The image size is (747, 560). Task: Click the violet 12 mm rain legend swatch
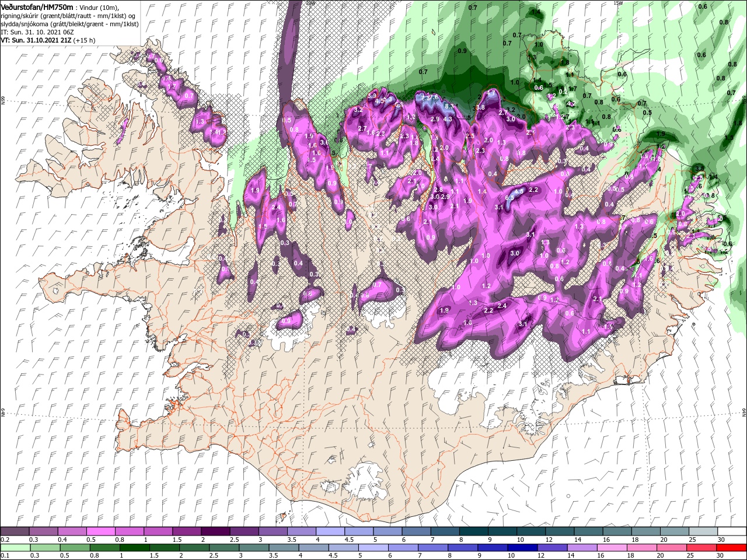pyautogui.click(x=553, y=548)
